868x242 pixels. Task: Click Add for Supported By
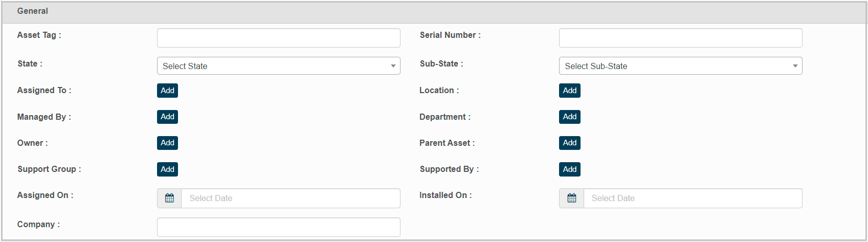point(569,169)
